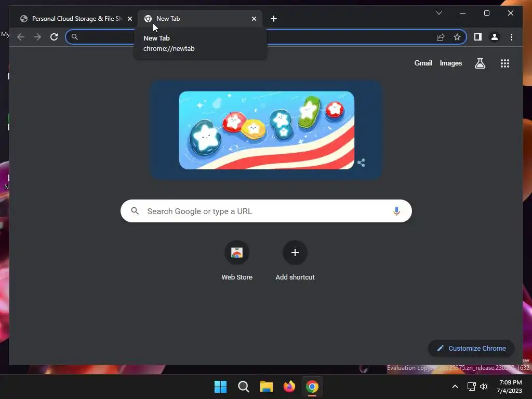Click the Customize Chrome button
The width and height of the screenshot is (532, 399).
[471, 349]
